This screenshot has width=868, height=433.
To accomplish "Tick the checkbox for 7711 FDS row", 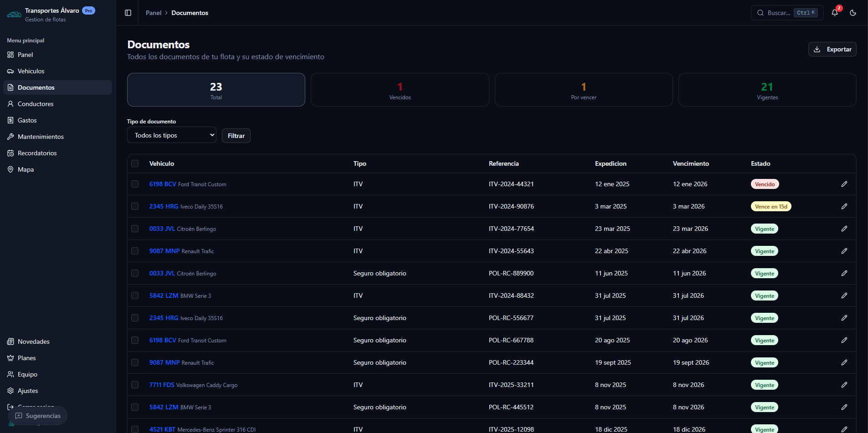I will 135,385.
